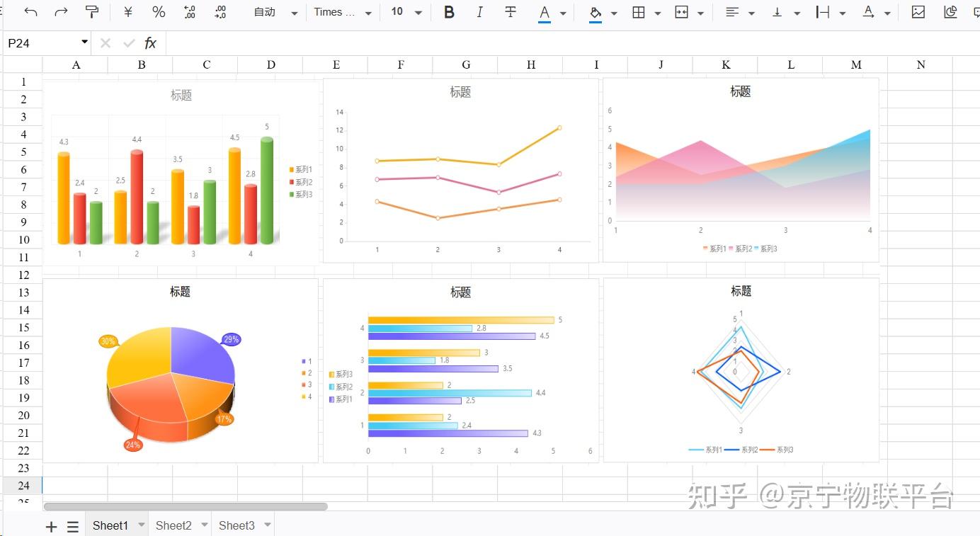
Task: Apply the fill color bucket
Action: point(596,13)
